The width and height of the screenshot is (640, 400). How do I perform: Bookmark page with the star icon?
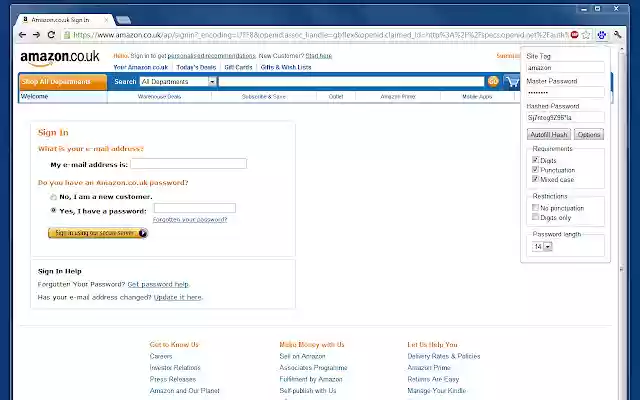pos(586,35)
